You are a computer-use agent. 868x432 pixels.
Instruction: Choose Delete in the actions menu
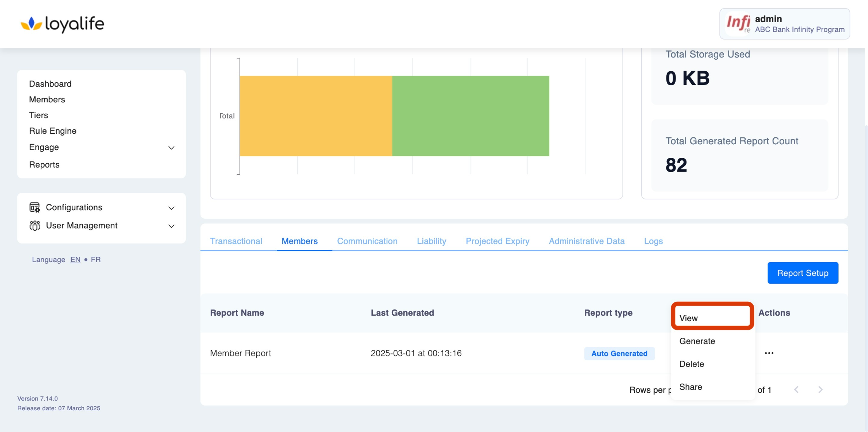click(692, 364)
